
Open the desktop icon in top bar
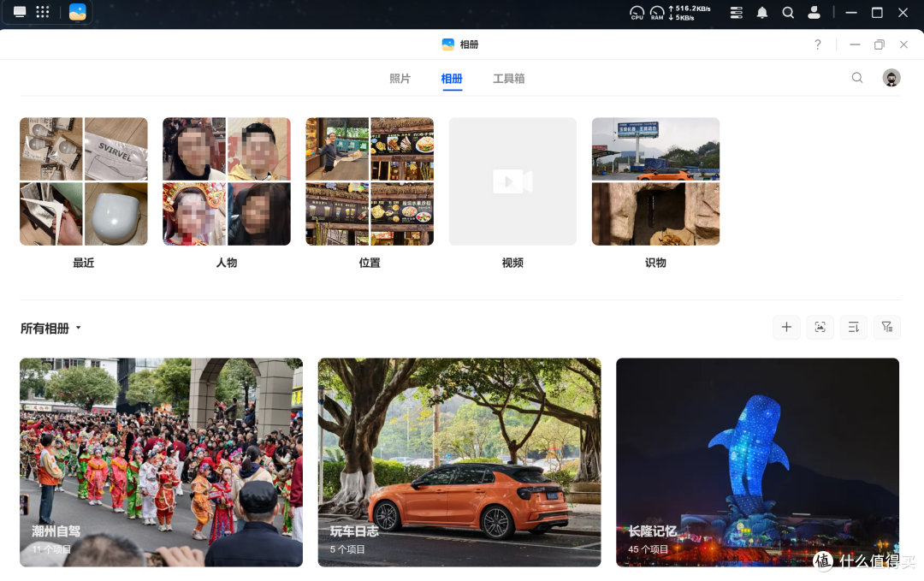coord(20,12)
